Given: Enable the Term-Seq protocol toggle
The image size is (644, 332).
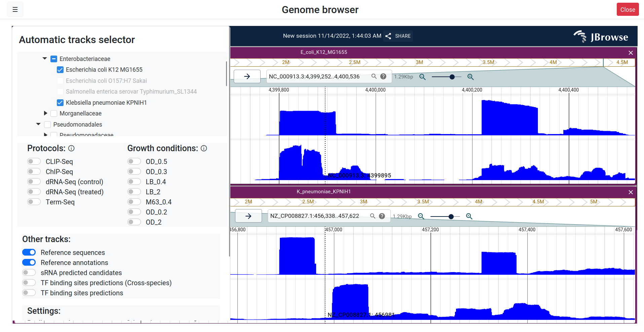Looking at the screenshot, I should [x=34, y=202].
